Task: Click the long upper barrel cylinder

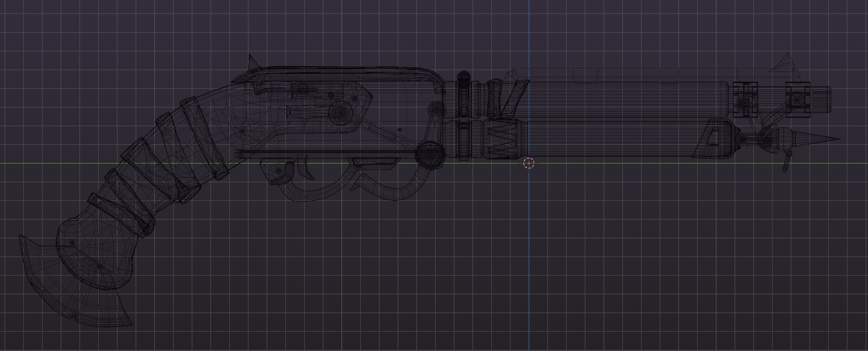Action: click(621, 100)
